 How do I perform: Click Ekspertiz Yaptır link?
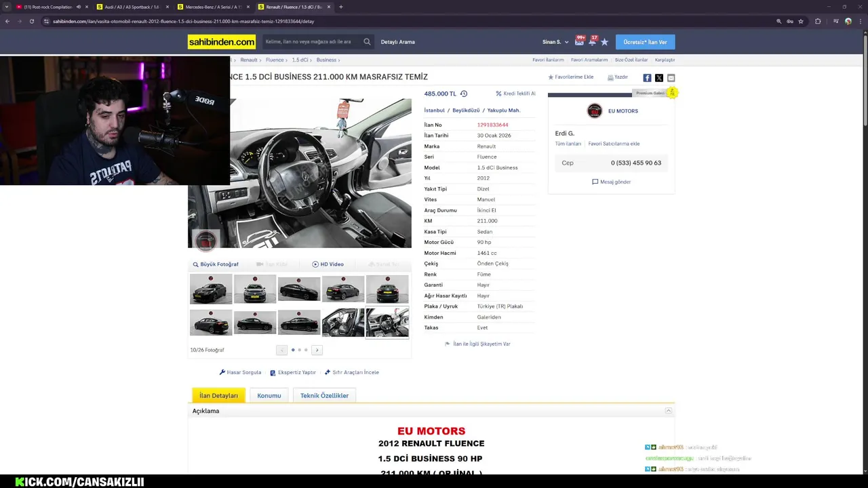tap(293, 372)
